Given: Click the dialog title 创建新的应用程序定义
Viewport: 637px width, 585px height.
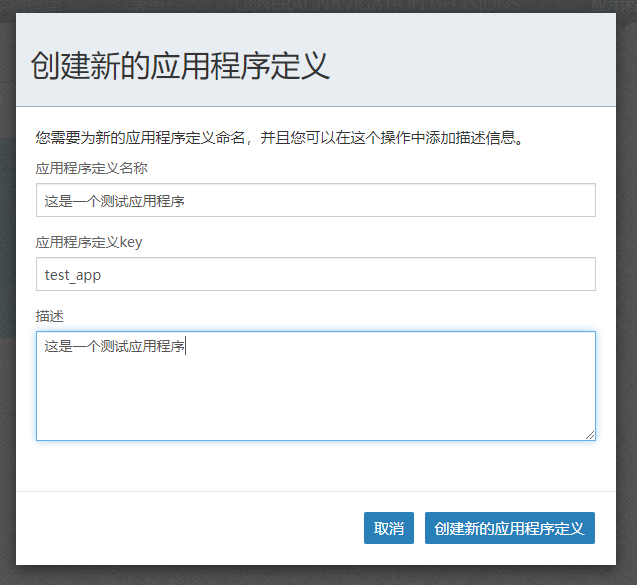Looking at the screenshot, I should point(180,66).
